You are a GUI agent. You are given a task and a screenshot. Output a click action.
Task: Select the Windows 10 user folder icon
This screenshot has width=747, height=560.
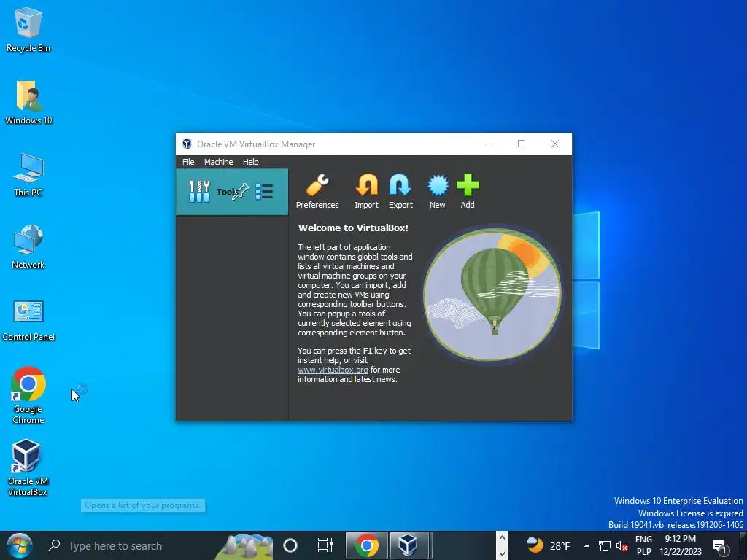[28, 102]
